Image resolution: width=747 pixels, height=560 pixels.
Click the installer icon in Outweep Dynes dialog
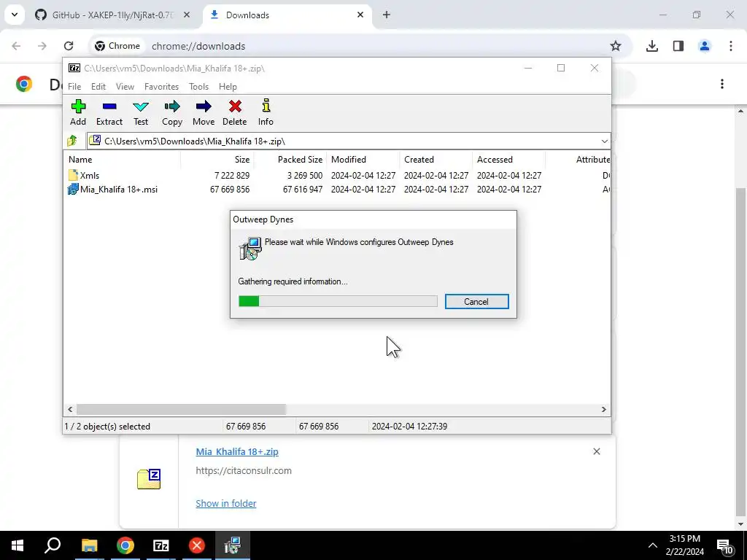tap(250, 248)
